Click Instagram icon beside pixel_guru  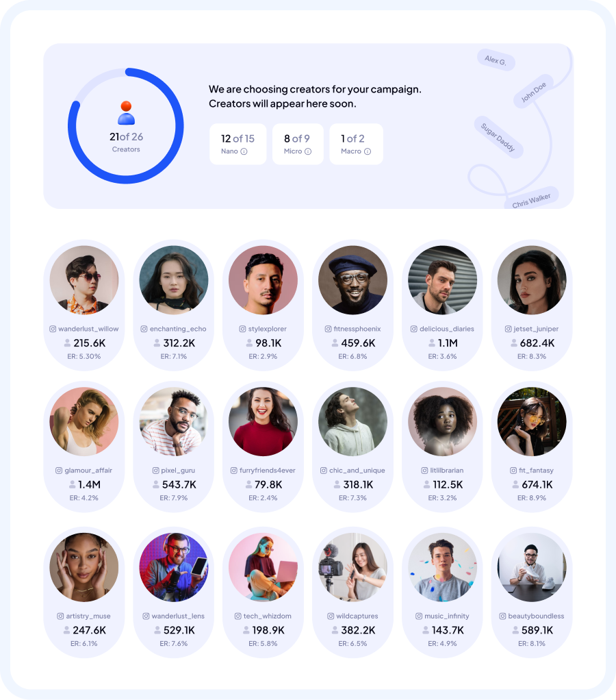155,470
